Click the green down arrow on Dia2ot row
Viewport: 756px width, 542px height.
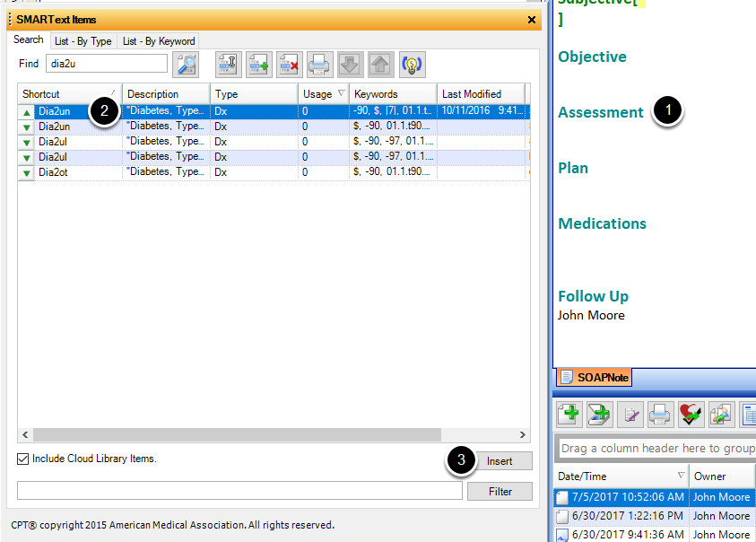coord(27,173)
